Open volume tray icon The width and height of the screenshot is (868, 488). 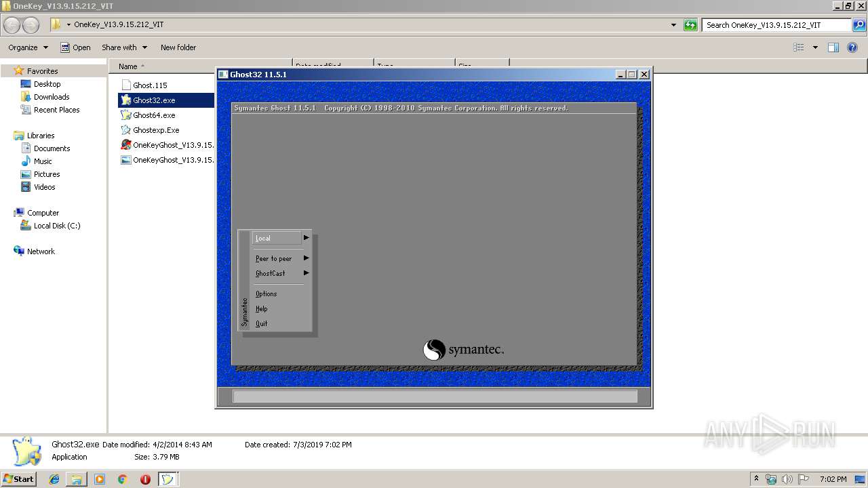(x=787, y=479)
